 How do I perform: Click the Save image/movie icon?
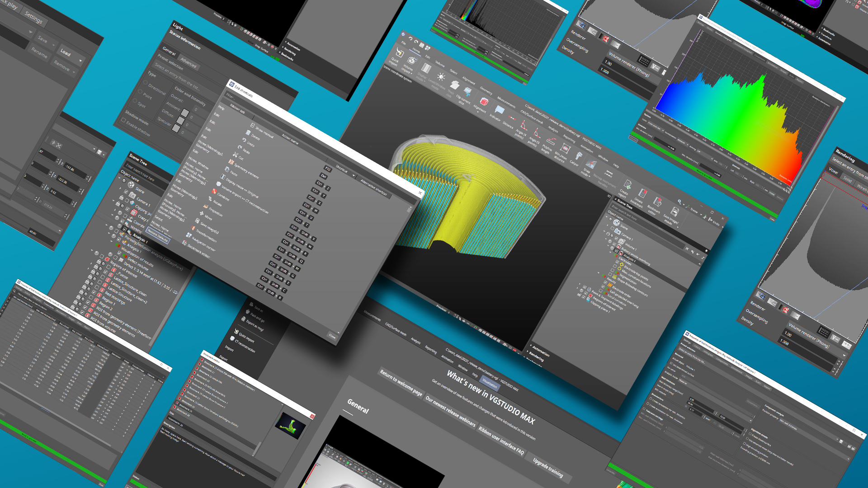coord(675,212)
